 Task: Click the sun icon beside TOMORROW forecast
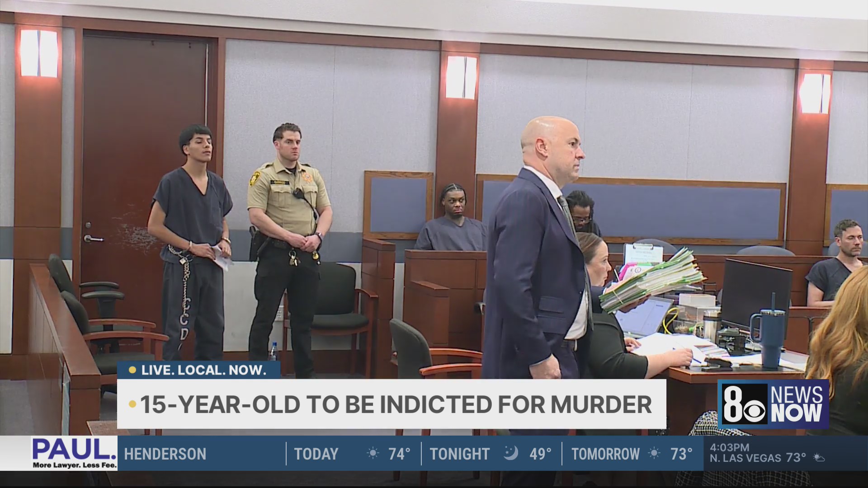pyautogui.click(x=654, y=453)
